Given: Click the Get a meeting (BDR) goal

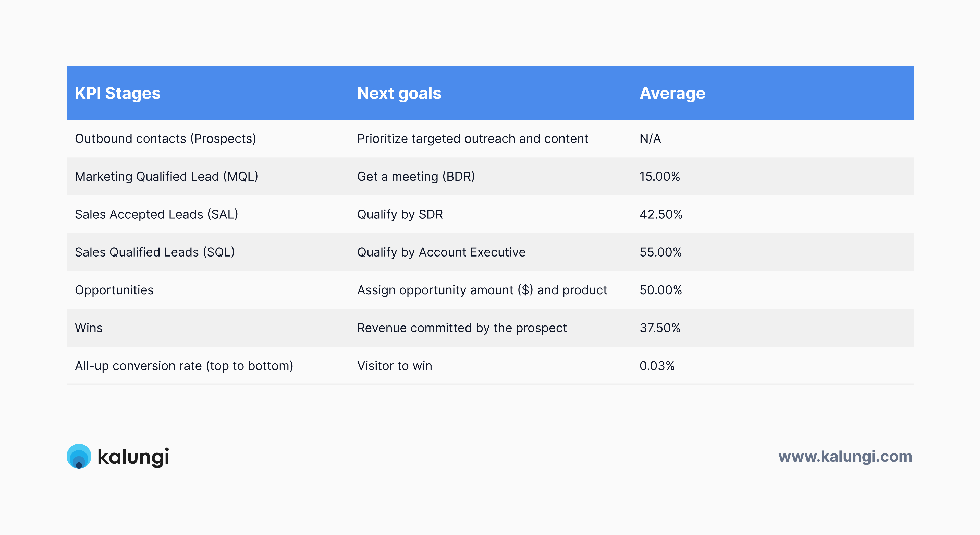Looking at the screenshot, I should tap(416, 176).
